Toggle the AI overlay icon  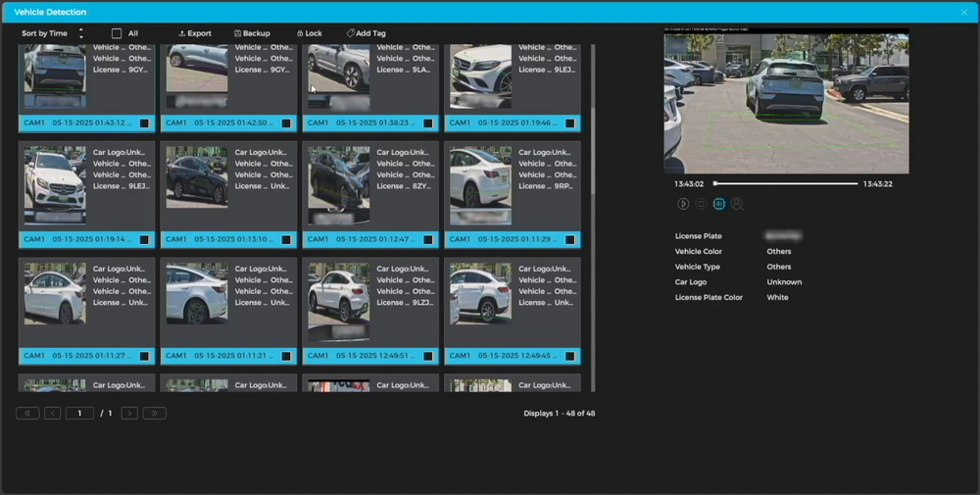click(719, 204)
